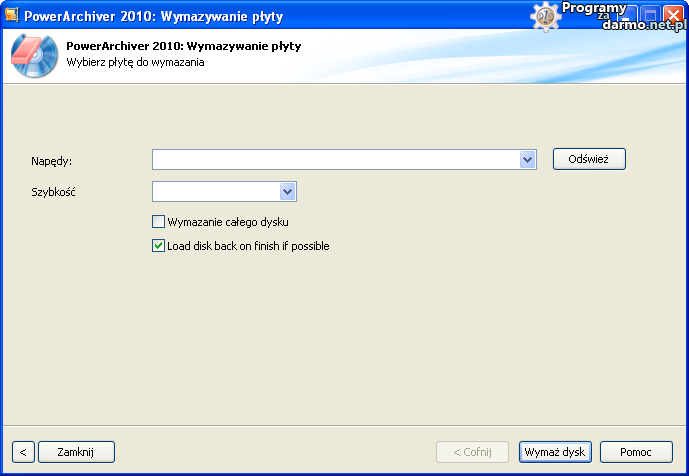Go back using the '< Cofnij' button
This screenshot has width=689, height=476.
(471, 452)
